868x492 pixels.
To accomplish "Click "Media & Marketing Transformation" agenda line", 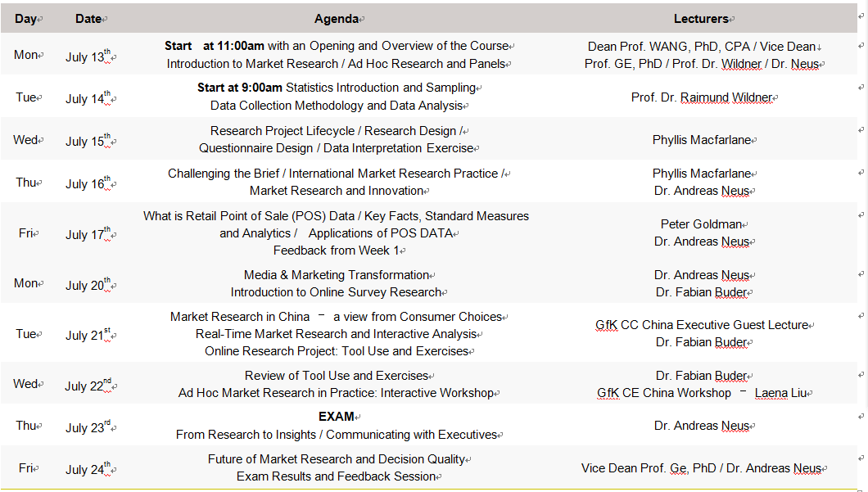I will (x=337, y=275).
